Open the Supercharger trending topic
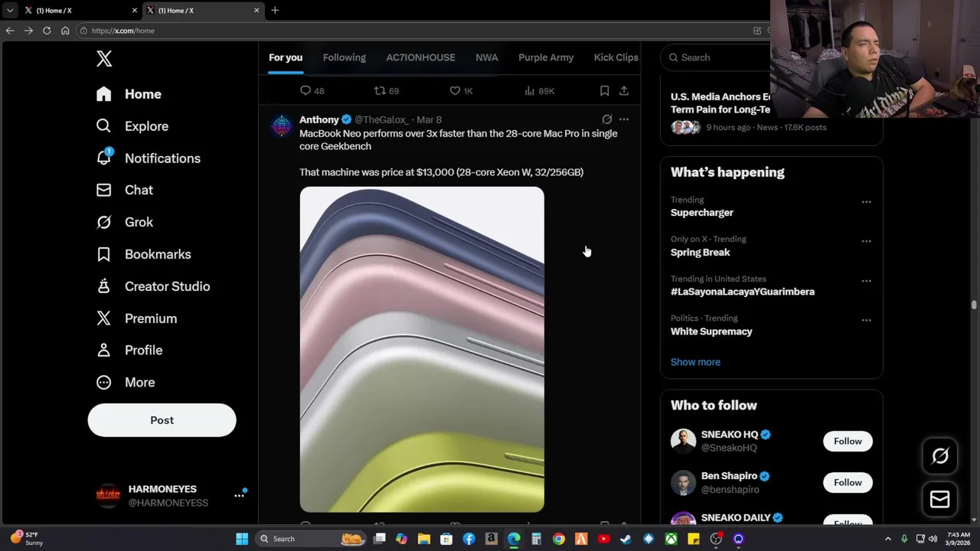 coord(702,213)
